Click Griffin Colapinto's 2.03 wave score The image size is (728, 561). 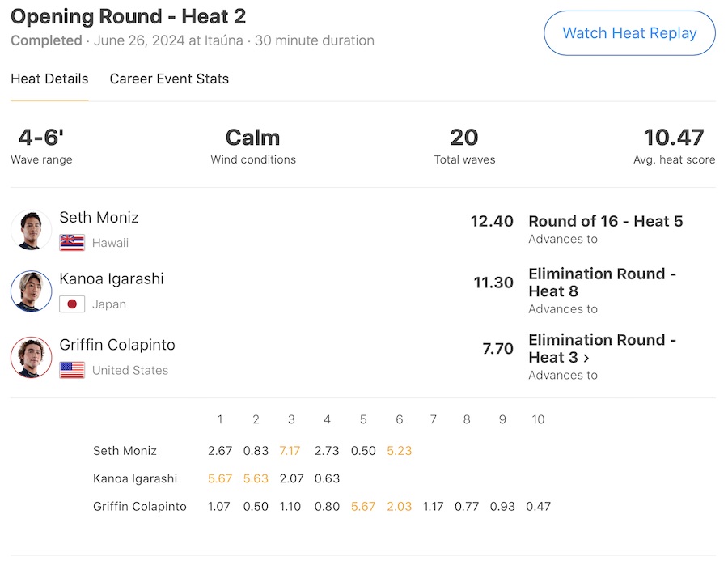point(399,506)
